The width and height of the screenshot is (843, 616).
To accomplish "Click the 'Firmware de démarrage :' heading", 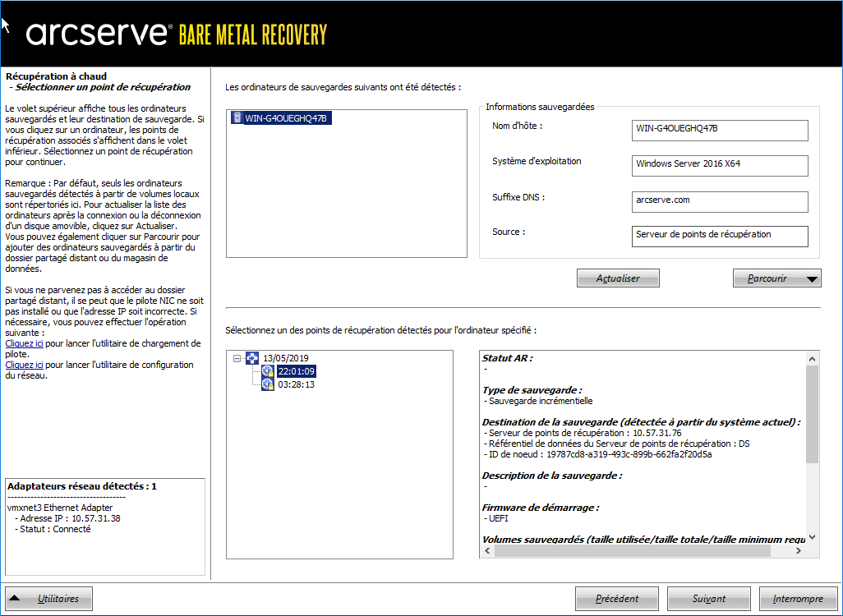I will point(541,508).
